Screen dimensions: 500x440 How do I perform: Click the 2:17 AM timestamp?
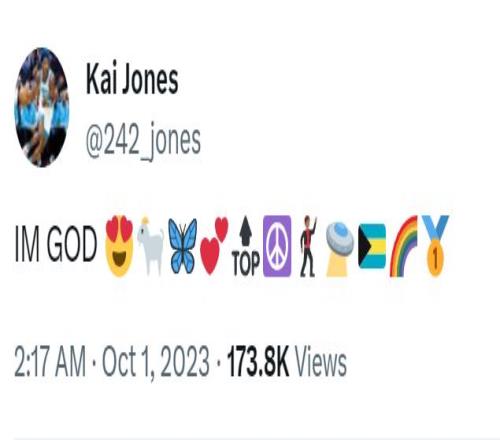pyautogui.click(x=50, y=361)
